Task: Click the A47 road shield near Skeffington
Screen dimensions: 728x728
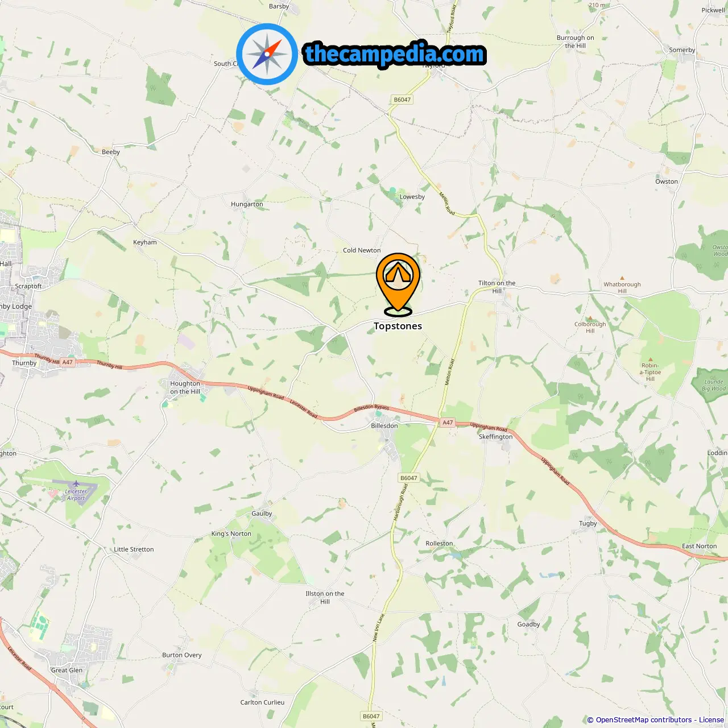Action: [448, 423]
